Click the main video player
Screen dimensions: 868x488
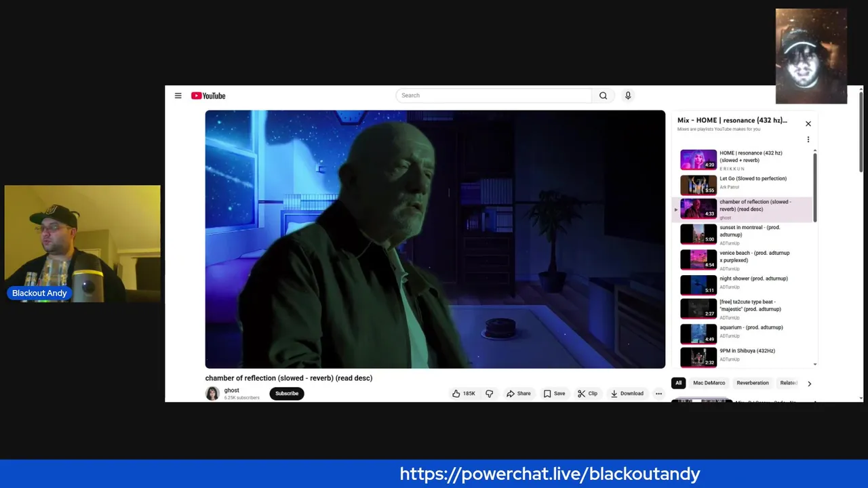click(435, 239)
